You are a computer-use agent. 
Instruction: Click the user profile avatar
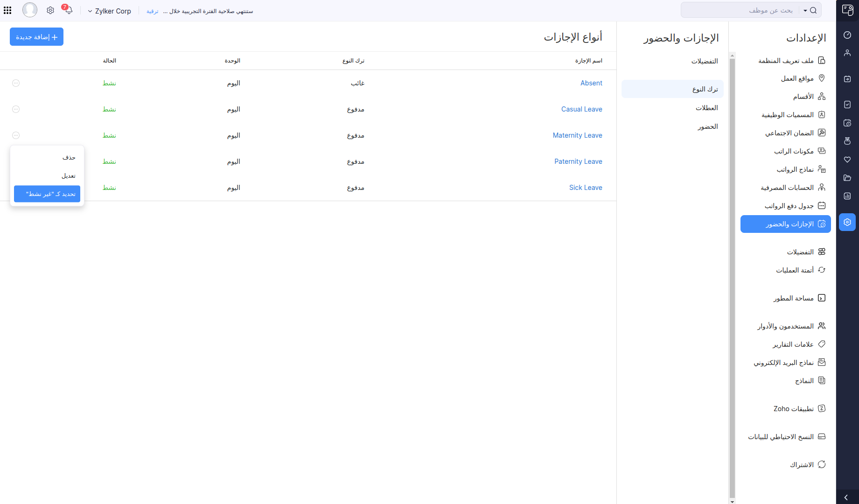click(x=30, y=10)
